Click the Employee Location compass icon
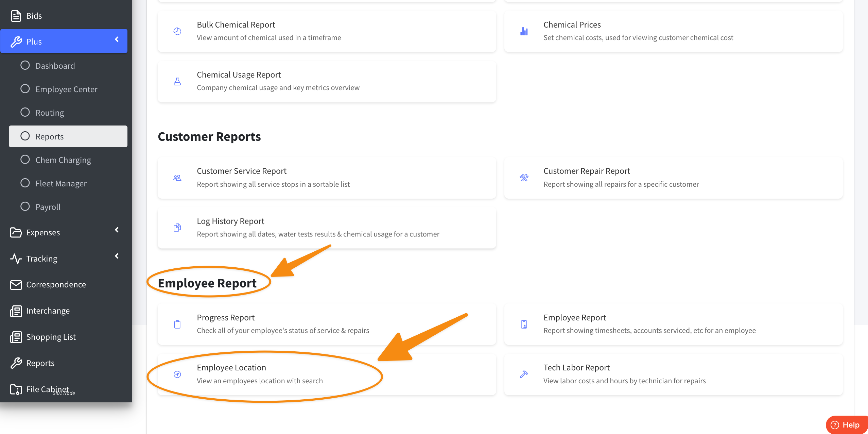The width and height of the screenshot is (868, 434). pos(177,374)
